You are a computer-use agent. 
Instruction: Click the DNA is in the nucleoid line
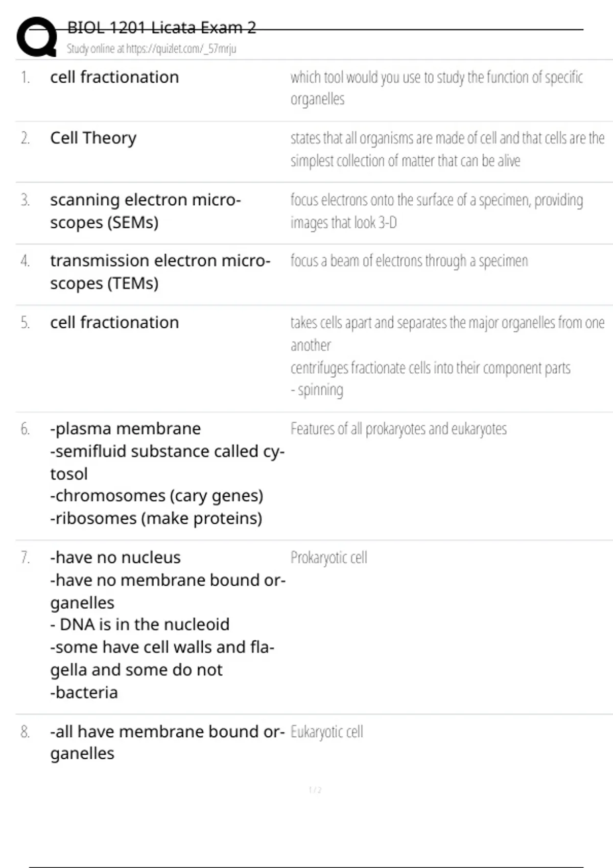[x=140, y=624]
